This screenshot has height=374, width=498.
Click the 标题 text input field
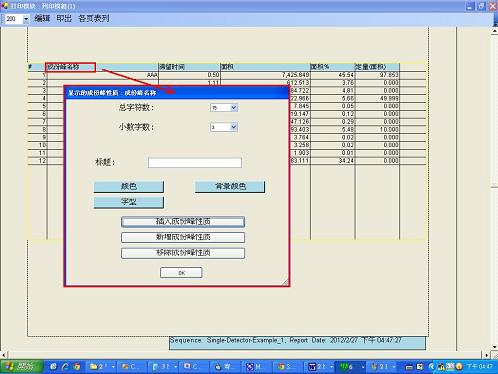point(195,163)
